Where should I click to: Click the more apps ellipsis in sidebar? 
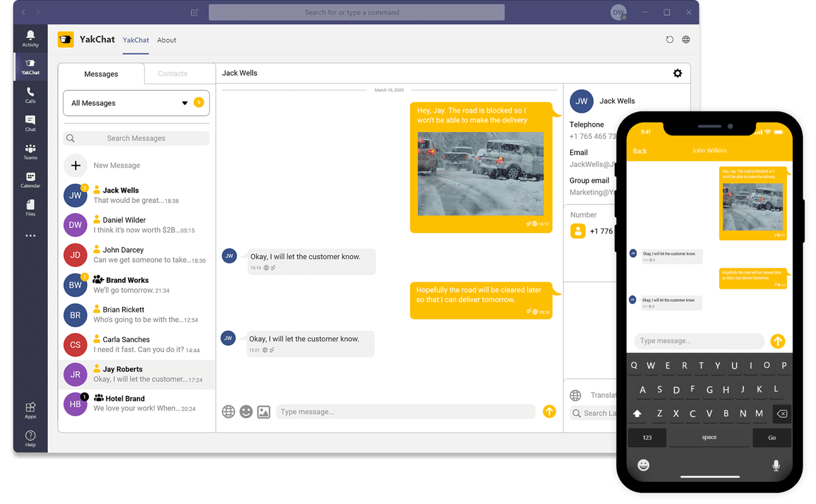30,236
